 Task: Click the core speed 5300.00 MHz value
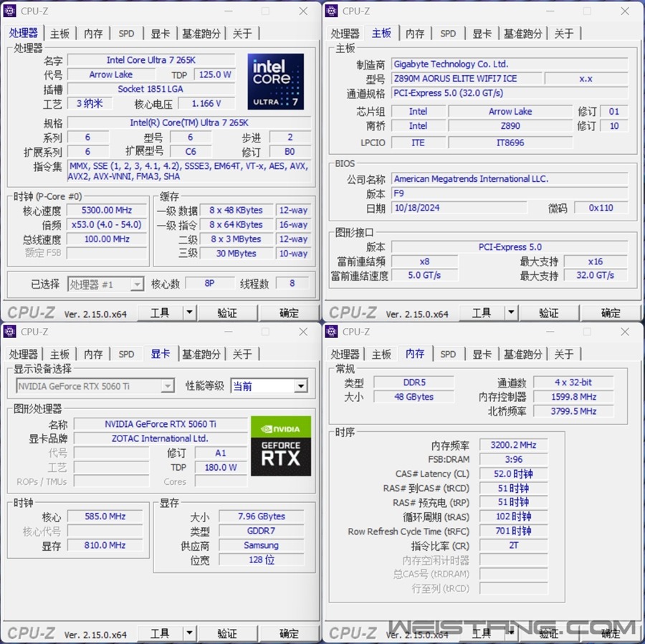click(107, 210)
